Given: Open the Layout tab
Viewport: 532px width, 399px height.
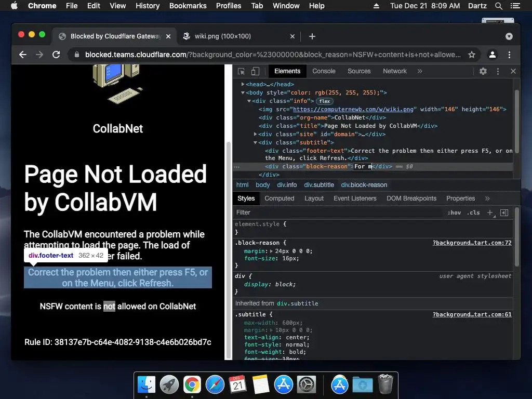Looking at the screenshot, I should point(314,198).
